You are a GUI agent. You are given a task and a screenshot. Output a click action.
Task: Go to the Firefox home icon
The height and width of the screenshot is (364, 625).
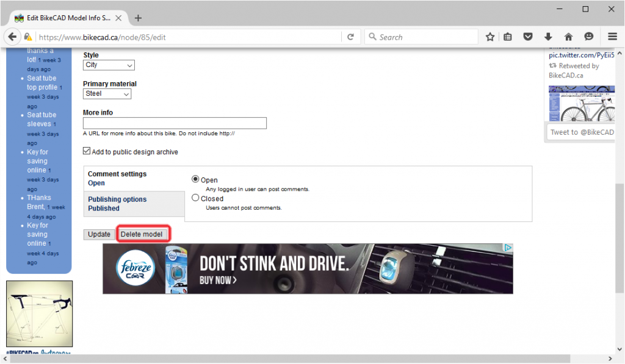pos(568,37)
